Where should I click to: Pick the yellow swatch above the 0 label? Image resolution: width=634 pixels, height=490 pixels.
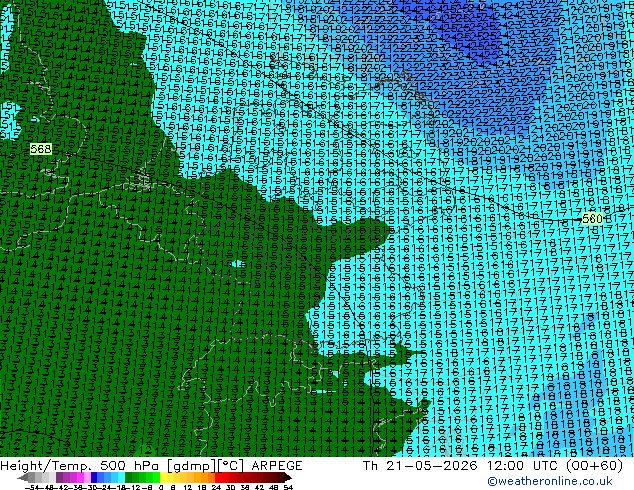[163, 478]
